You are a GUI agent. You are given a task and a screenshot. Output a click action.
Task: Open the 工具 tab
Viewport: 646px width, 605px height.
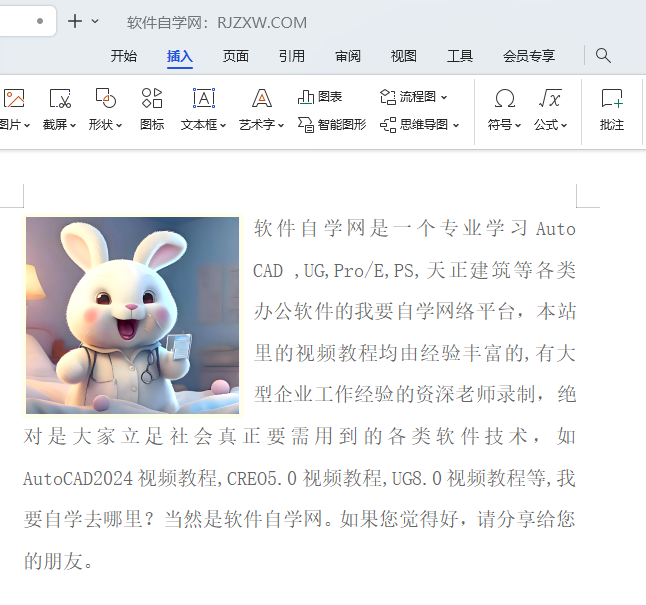pyautogui.click(x=460, y=56)
